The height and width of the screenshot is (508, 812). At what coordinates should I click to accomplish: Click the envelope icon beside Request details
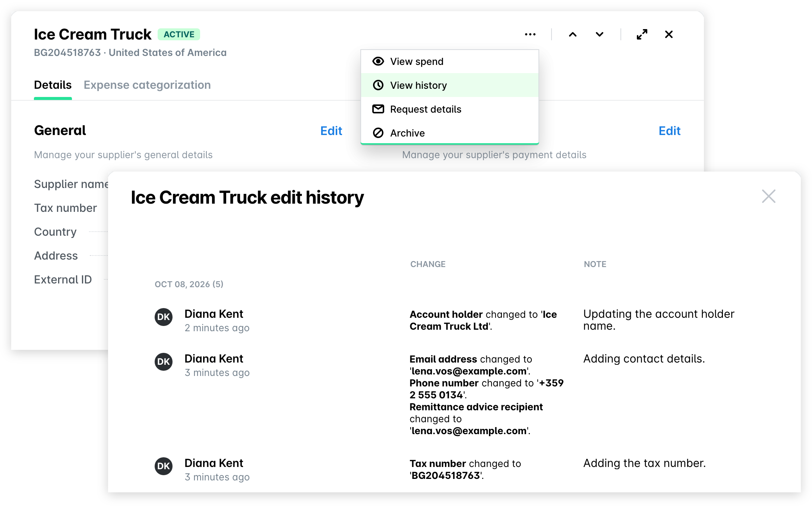[x=378, y=109]
